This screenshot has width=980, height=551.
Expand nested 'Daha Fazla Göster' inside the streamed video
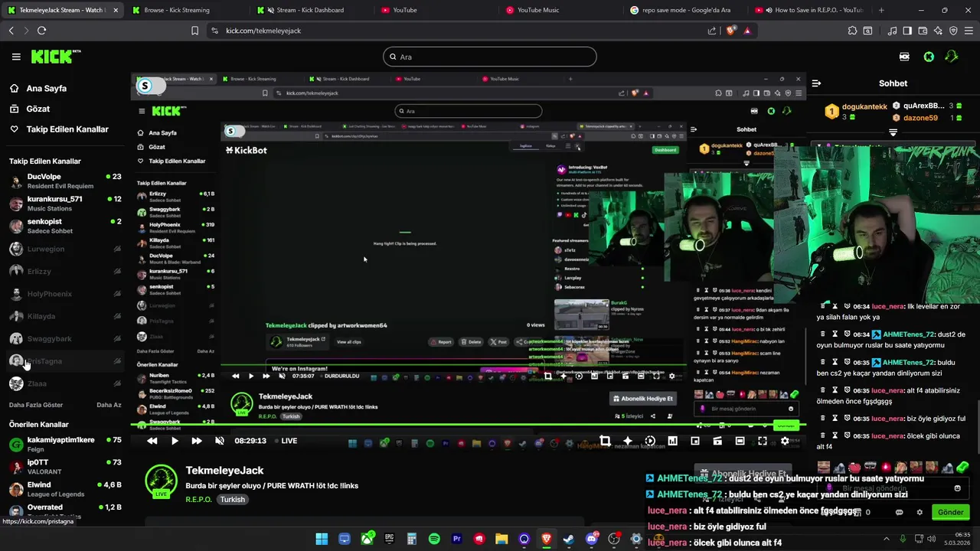click(154, 351)
